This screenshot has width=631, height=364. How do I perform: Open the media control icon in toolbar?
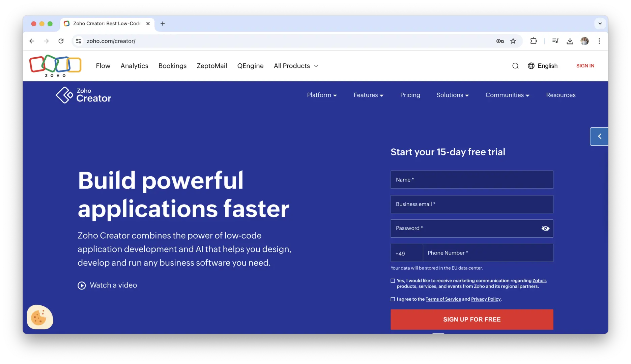[555, 41]
